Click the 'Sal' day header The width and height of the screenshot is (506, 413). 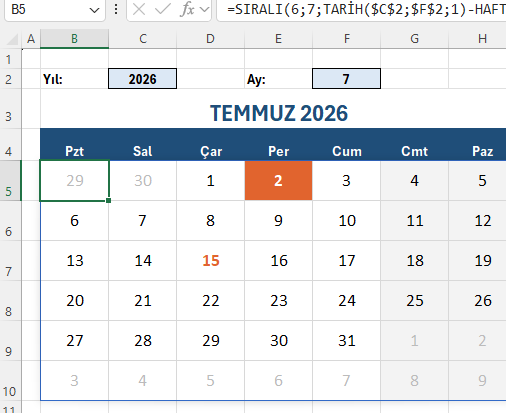143,145
